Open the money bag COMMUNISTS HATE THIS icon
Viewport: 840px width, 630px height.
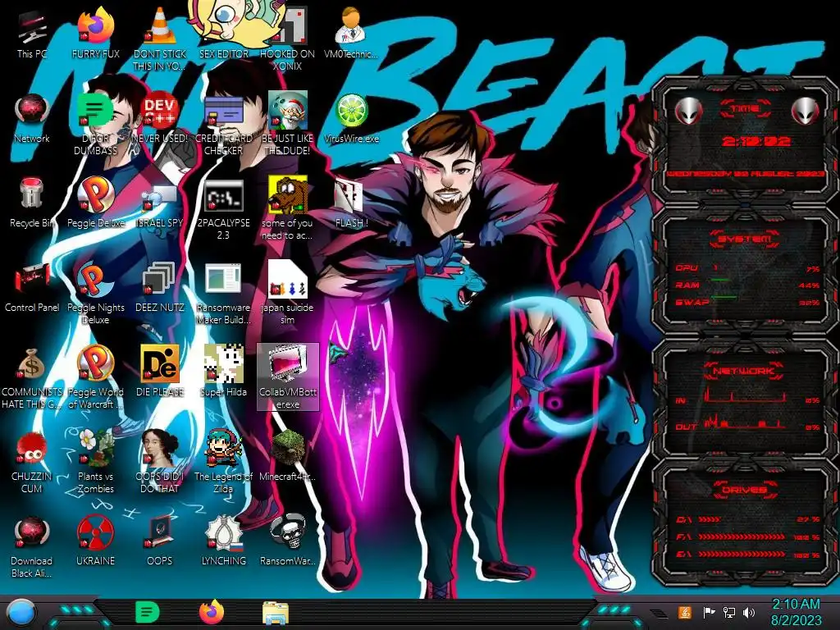32,377
